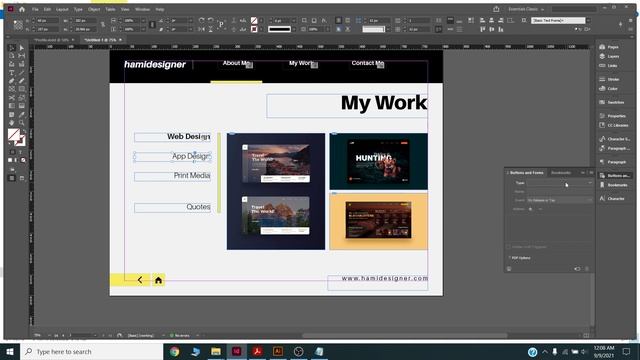
Task: Open the Essentials Classic workspace switcher
Action: tap(526, 9)
